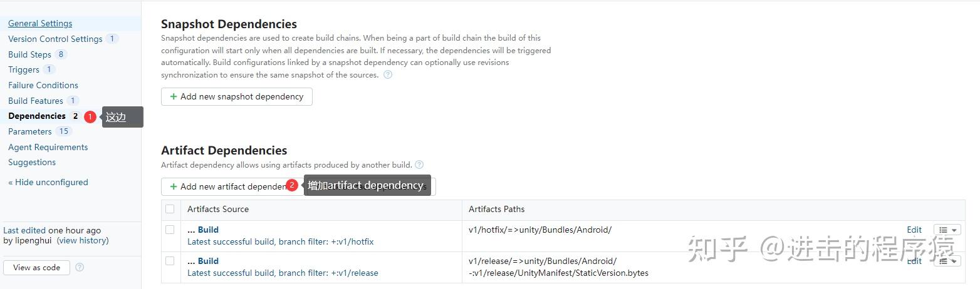Open Version Control Settings section
Image resolution: width=980 pixels, height=289 pixels.
pyautogui.click(x=55, y=39)
